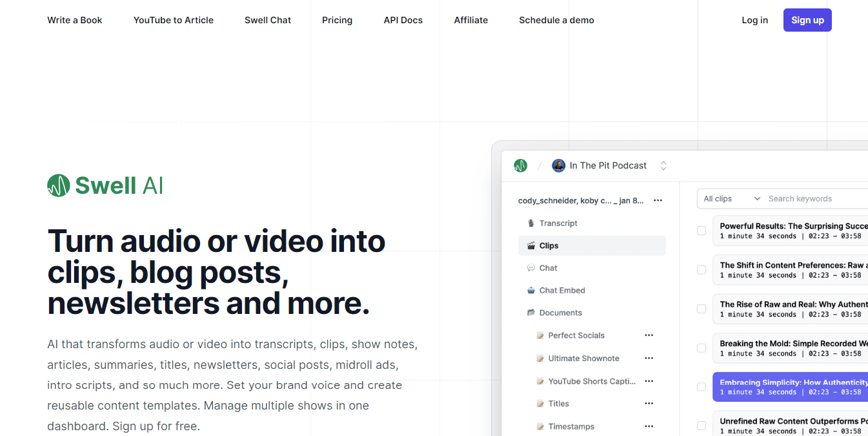The height and width of the screenshot is (436, 868).
Task: Click the Swell AI waveform logo
Action: click(59, 186)
